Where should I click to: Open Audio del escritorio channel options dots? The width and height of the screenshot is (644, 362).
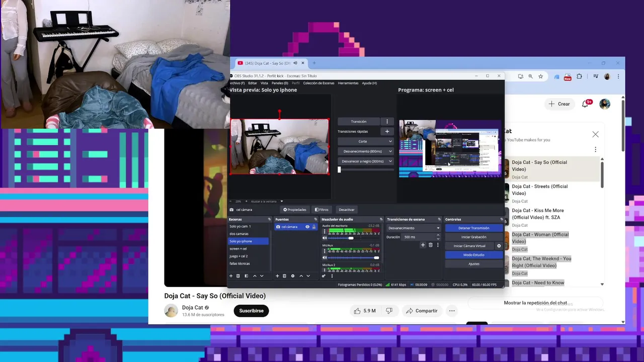pyautogui.click(x=325, y=232)
